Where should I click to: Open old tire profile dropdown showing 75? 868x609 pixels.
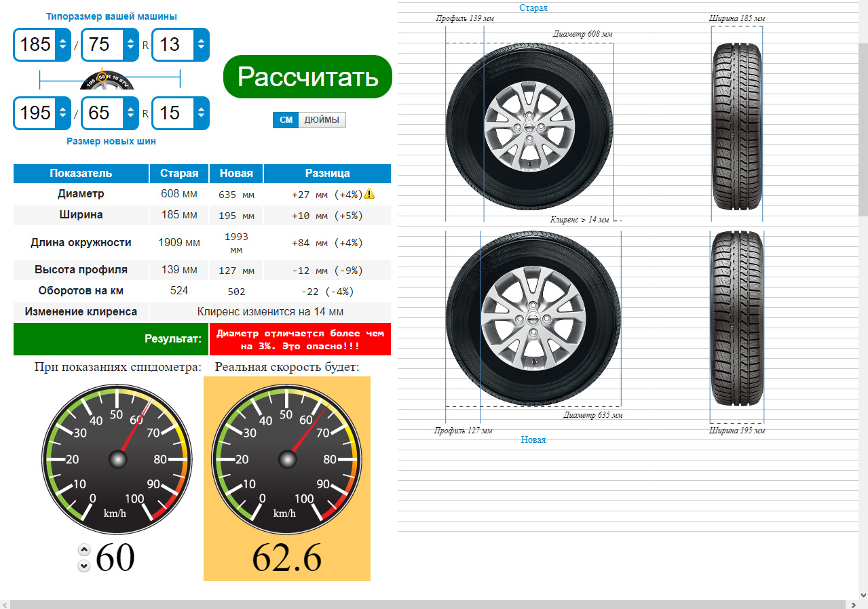(x=111, y=45)
